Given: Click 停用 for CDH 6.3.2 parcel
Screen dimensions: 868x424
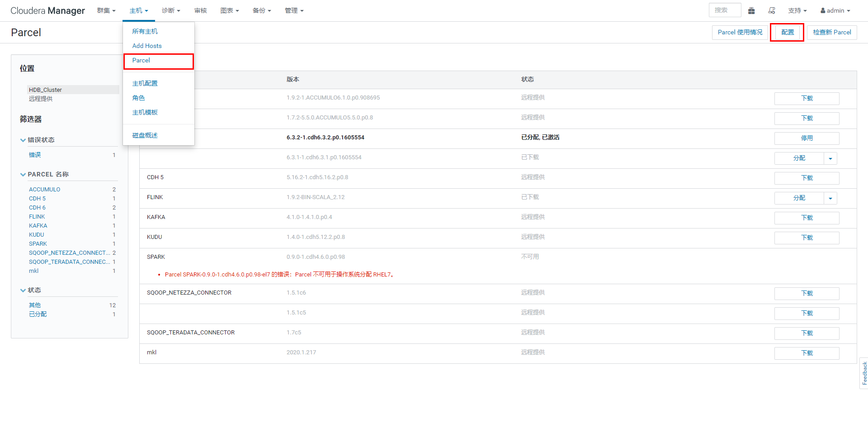Looking at the screenshot, I should (807, 138).
